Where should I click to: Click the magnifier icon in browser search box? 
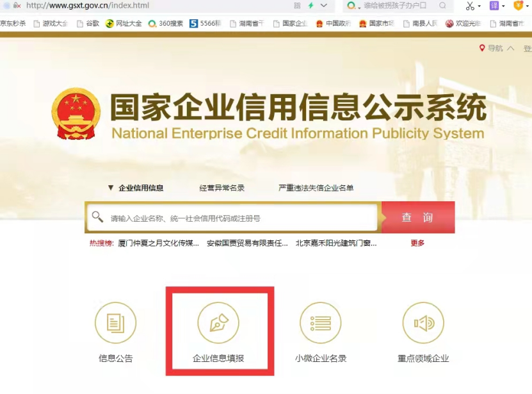[442, 5]
